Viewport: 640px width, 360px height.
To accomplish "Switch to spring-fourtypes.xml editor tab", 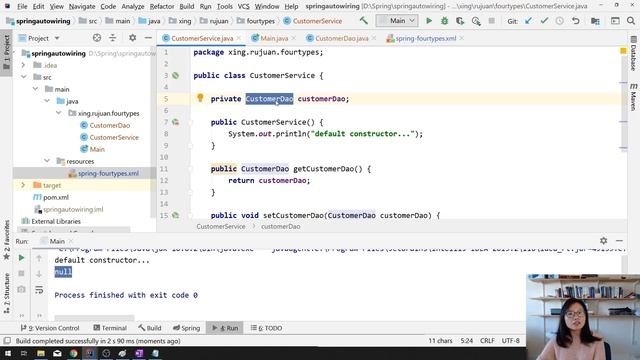I will coord(425,38).
